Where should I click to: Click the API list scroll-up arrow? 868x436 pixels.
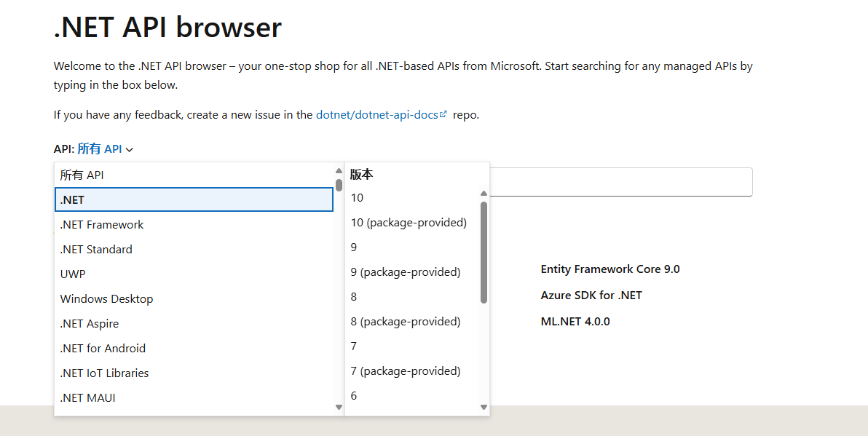click(339, 171)
